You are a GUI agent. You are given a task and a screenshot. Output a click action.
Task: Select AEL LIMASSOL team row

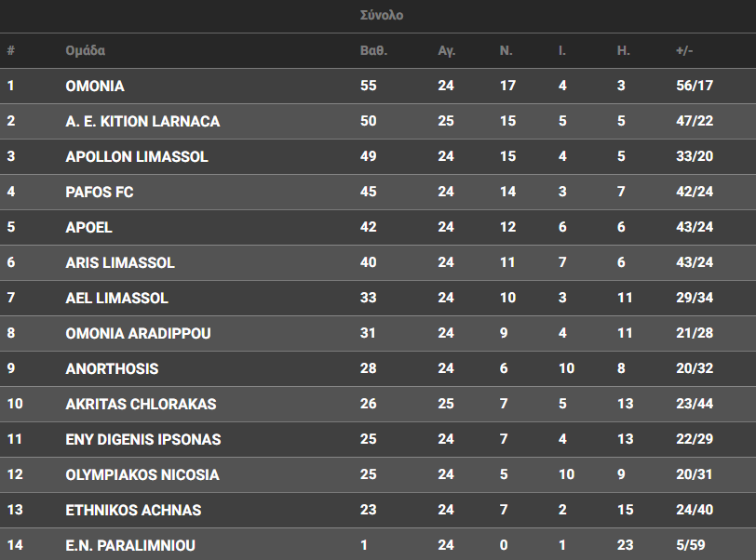117,299
